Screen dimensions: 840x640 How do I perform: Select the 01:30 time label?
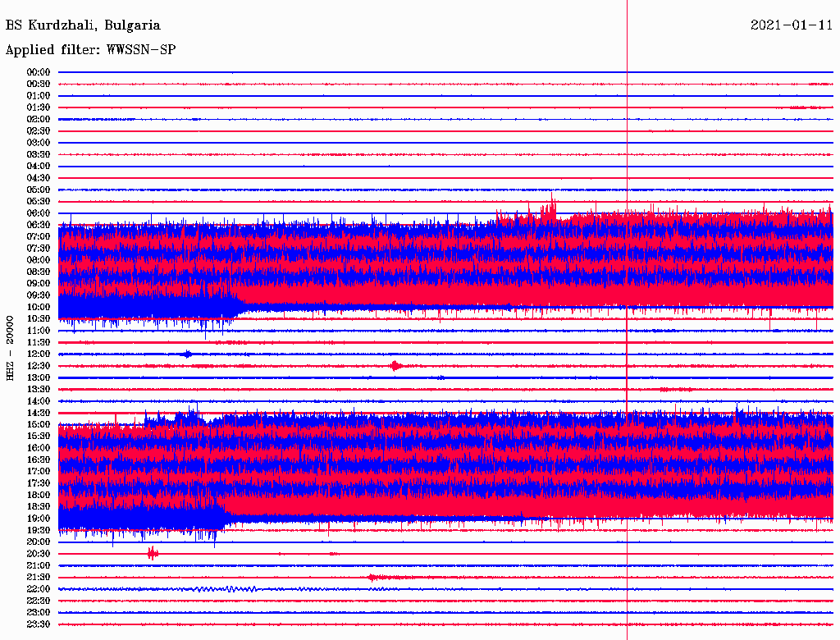(x=39, y=107)
